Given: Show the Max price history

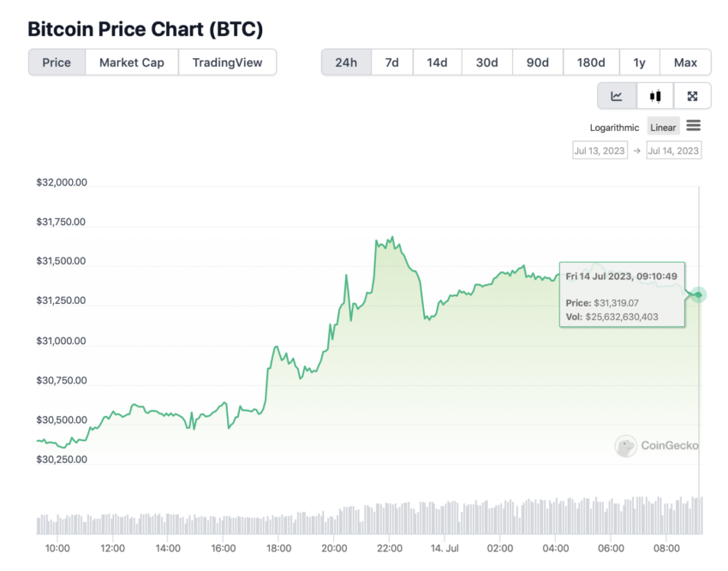Looking at the screenshot, I should pos(685,62).
